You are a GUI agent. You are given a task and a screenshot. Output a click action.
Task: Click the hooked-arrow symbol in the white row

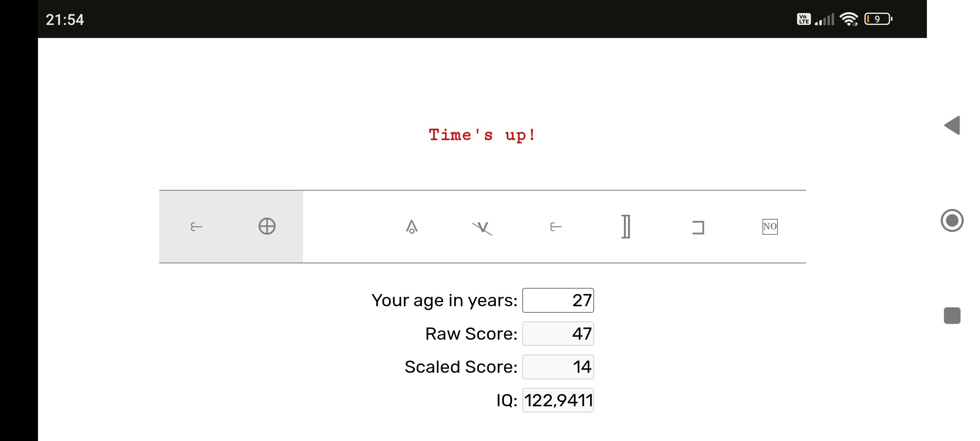pyautogui.click(x=556, y=227)
